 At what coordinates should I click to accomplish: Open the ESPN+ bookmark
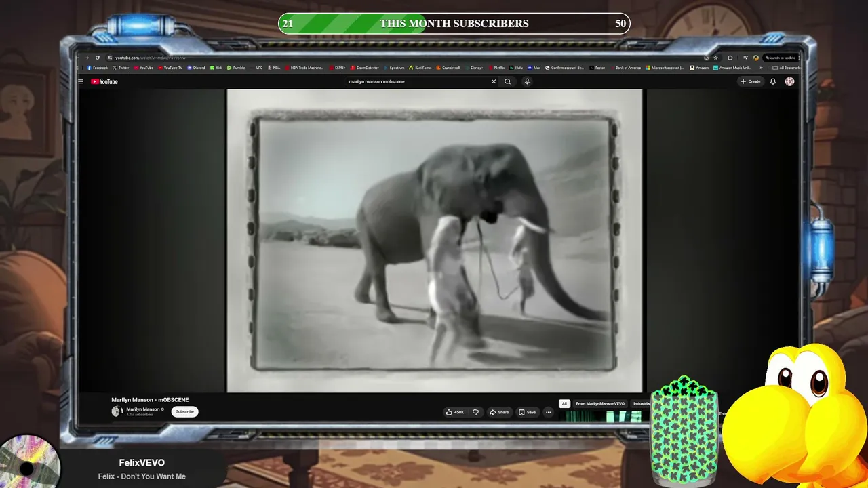click(338, 68)
